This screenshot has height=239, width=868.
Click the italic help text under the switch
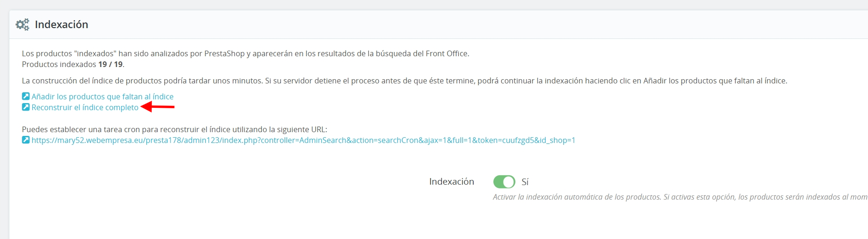[x=680, y=197]
